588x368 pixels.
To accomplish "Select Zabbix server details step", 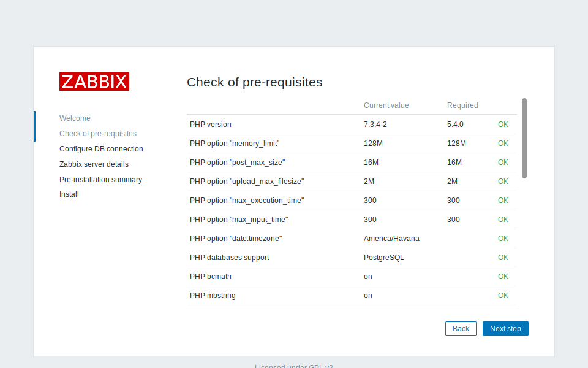I will [x=94, y=164].
